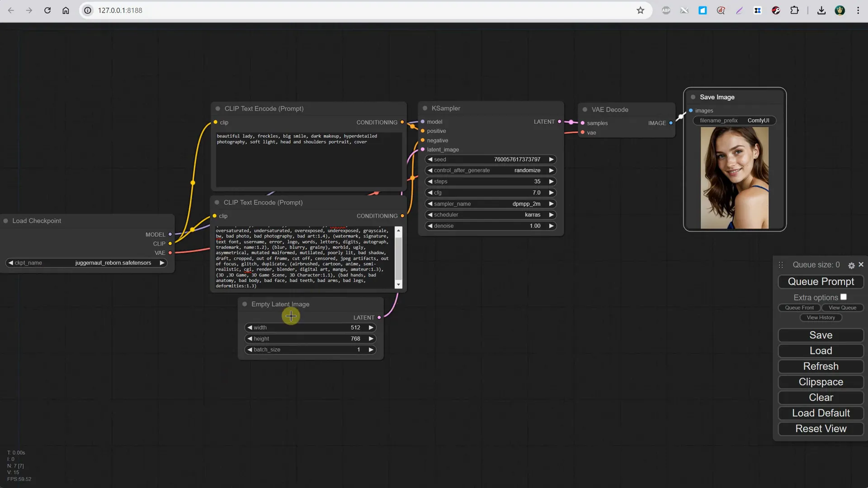Click the VAE Decode IMAGE output port
This screenshot has width=868, height=488.
(x=671, y=123)
